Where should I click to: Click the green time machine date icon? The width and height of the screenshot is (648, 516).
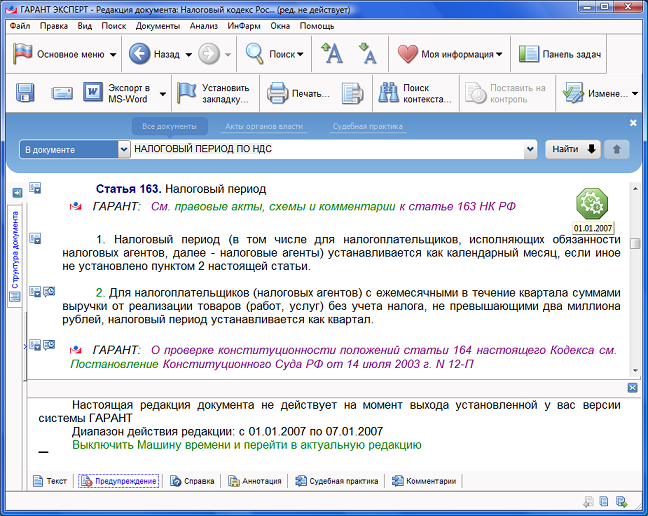[591, 203]
